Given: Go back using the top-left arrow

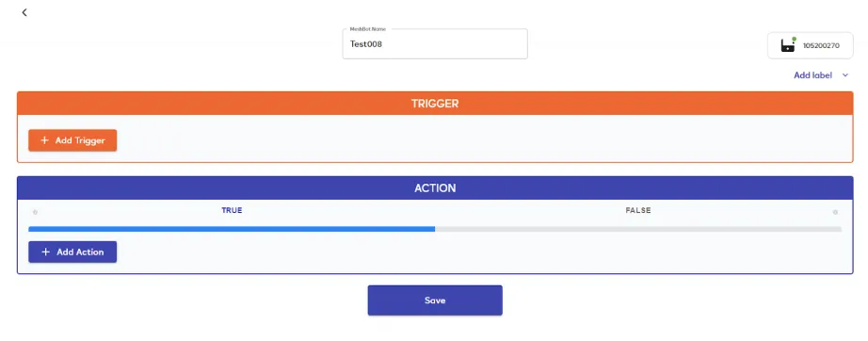Looking at the screenshot, I should (x=24, y=12).
